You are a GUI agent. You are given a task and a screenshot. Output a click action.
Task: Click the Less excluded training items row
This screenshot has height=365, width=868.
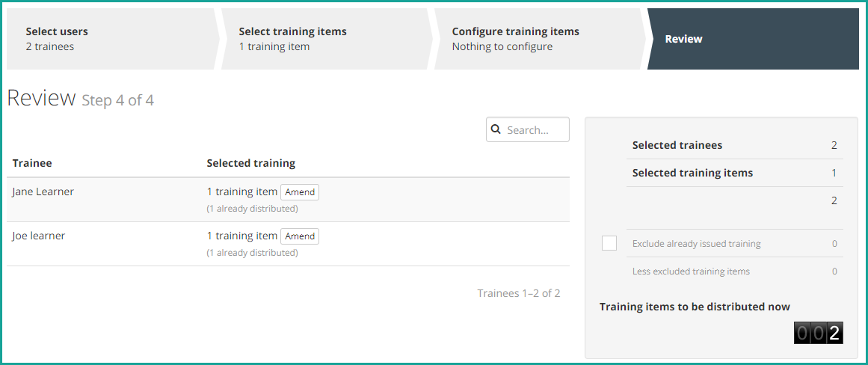click(735, 272)
